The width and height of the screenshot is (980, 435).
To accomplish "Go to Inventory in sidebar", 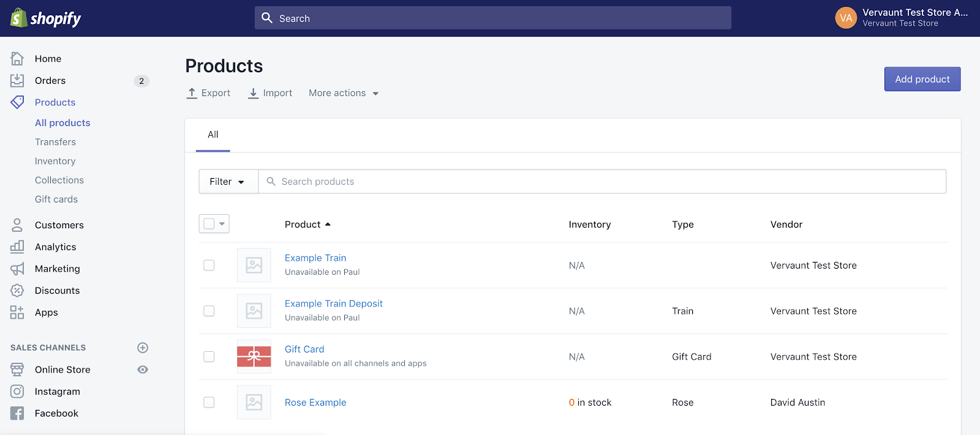I will 55,161.
